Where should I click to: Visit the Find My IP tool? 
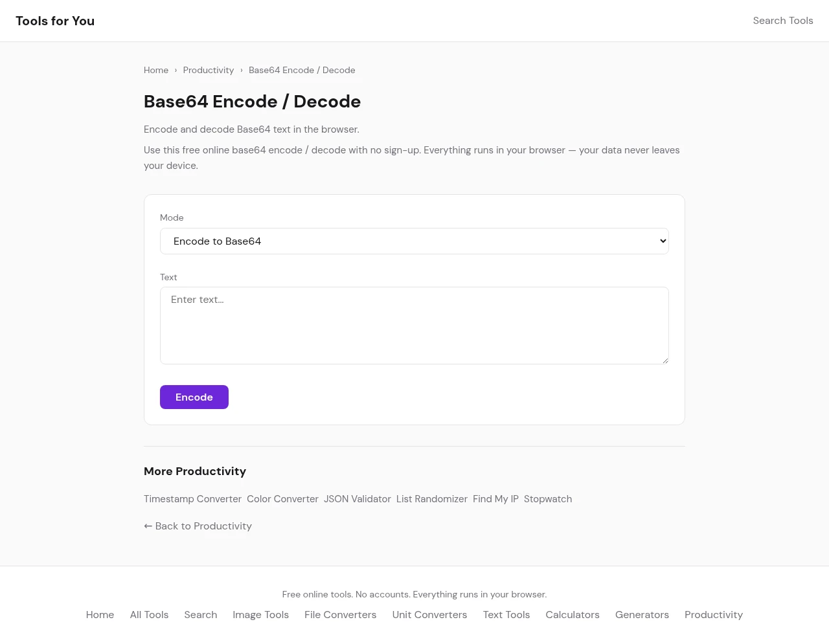495,499
